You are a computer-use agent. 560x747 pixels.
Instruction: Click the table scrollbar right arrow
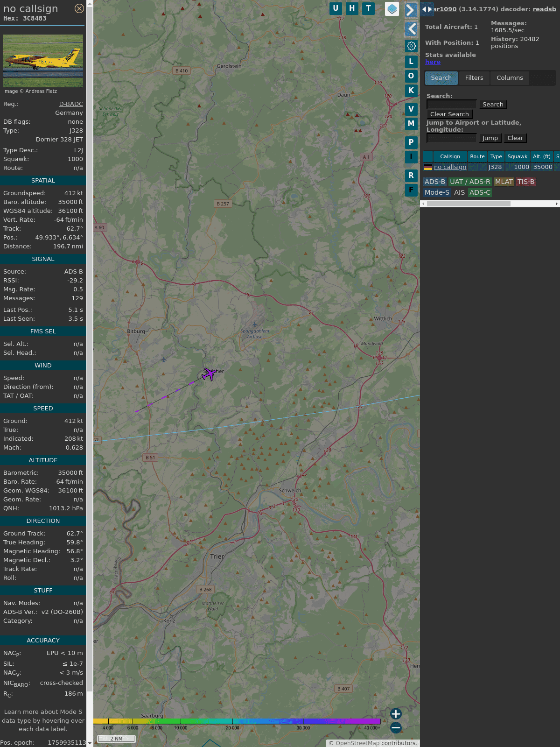(x=557, y=204)
